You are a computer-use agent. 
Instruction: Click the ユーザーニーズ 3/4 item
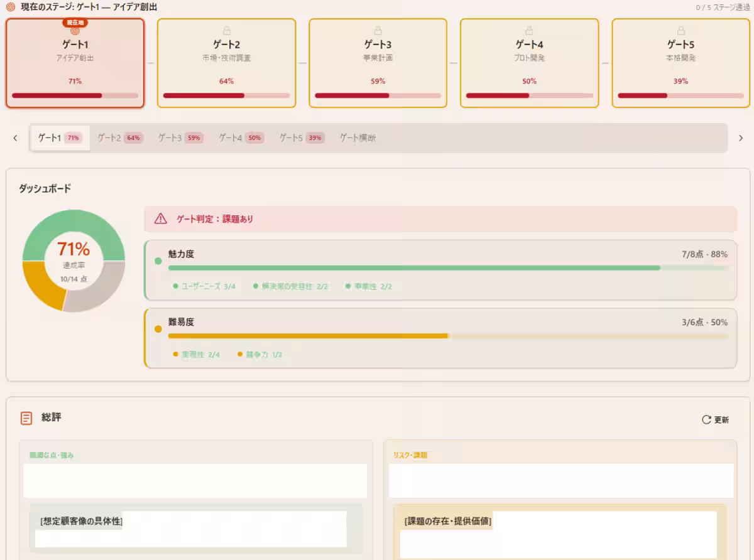coord(204,286)
